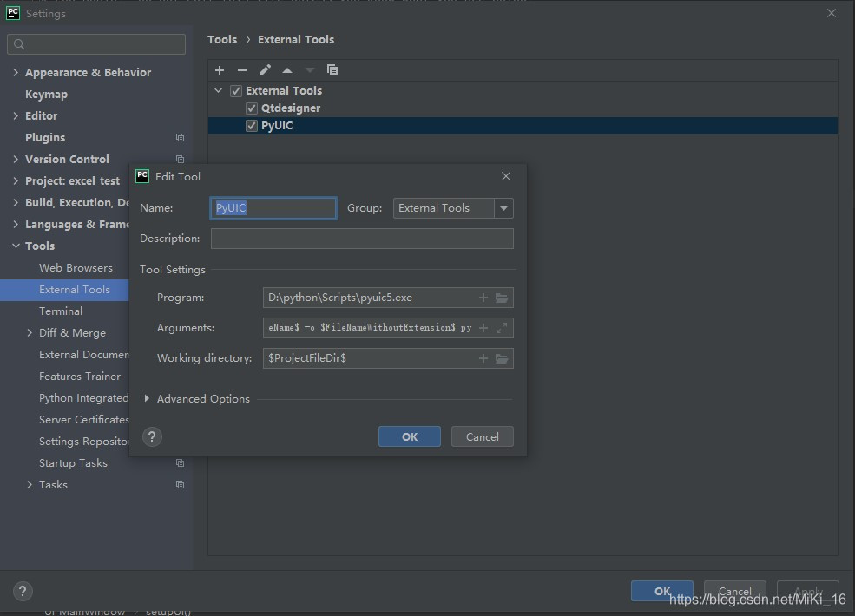Viewport: 855px width, 616px height.
Task: Select PyUIC row in tools list
Action: [523, 126]
